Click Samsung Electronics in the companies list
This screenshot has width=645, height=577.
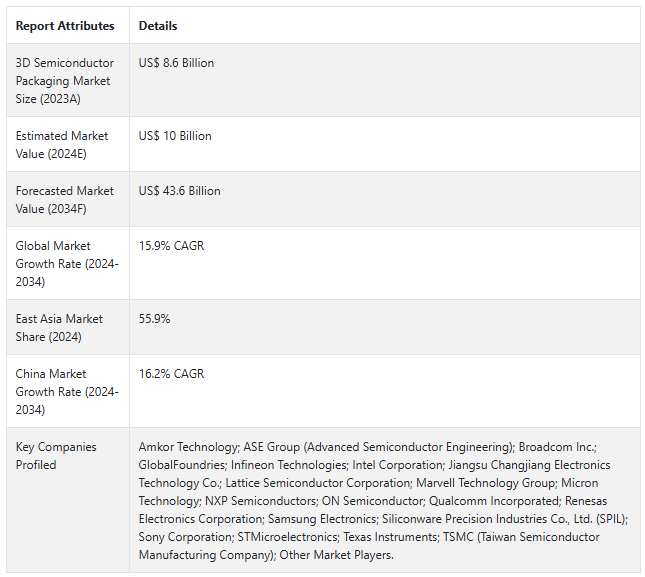pos(322,519)
